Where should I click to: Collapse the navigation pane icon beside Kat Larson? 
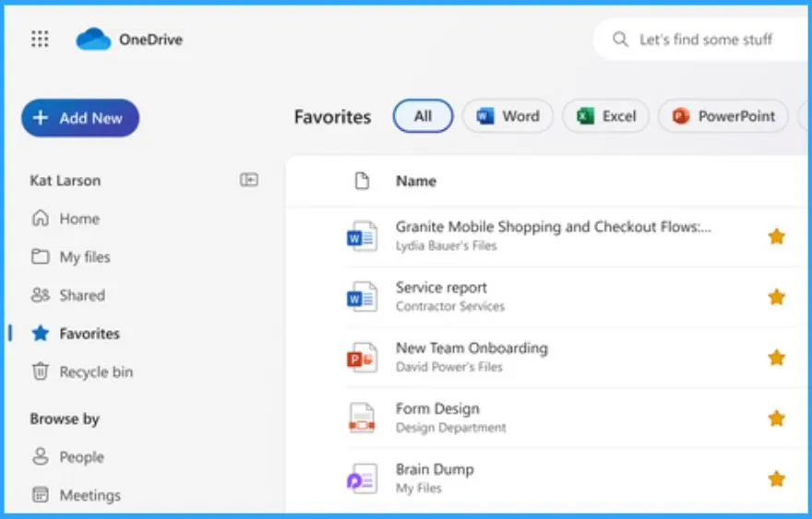[x=249, y=180]
